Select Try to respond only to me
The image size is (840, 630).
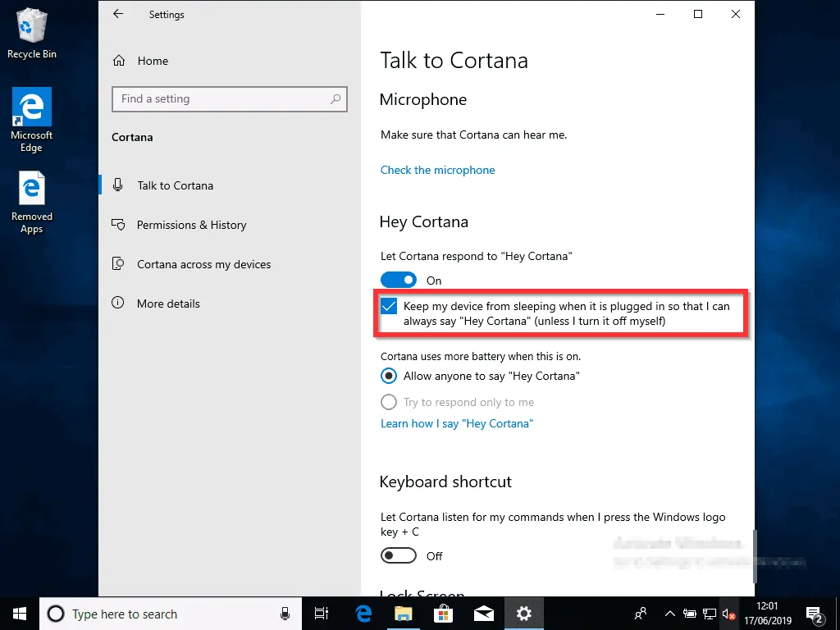389,402
